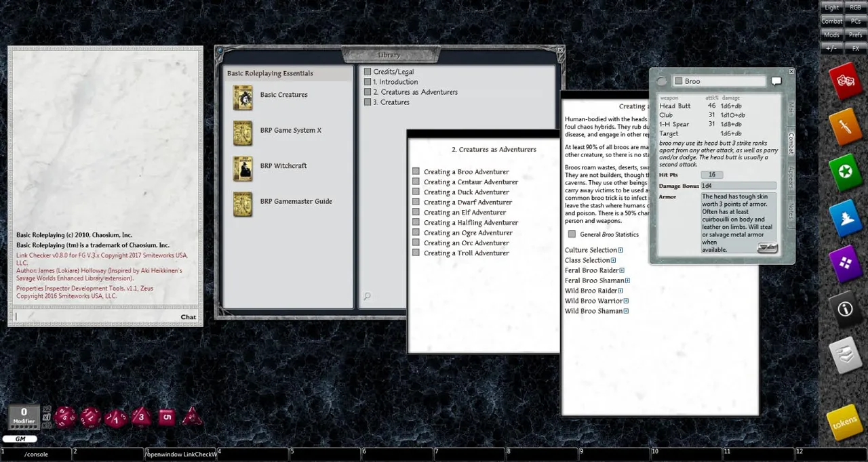Click the 3. Creatures link box
Viewport: 868px width, 462px height.
[x=368, y=102]
